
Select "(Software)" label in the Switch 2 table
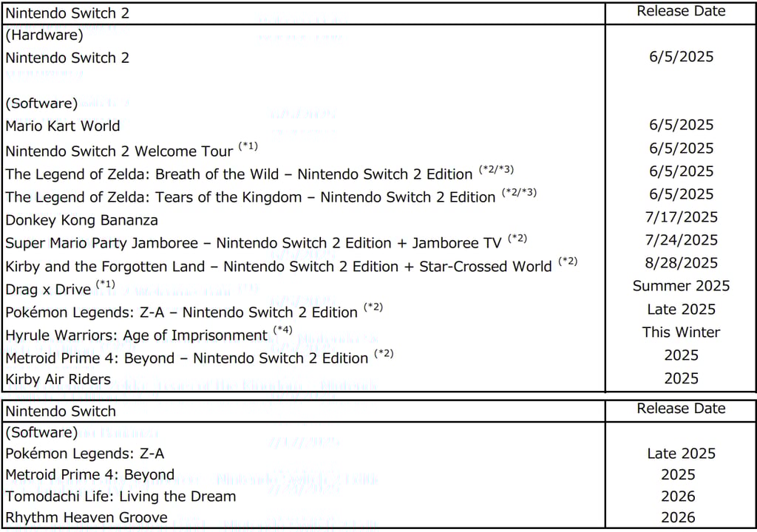(x=41, y=103)
